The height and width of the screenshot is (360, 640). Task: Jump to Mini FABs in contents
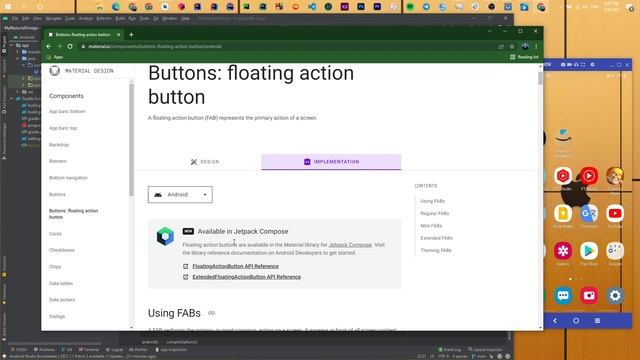[x=431, y=226]
